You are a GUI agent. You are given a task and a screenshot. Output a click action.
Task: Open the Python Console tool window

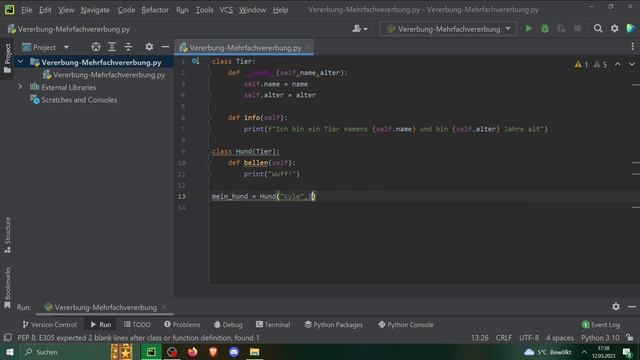(406, 324)
